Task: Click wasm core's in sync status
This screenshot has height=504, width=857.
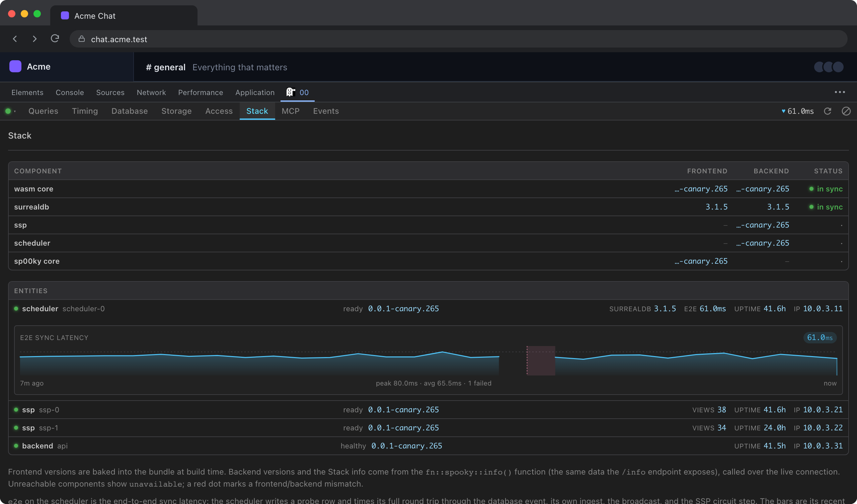Action: click(826, 189)
